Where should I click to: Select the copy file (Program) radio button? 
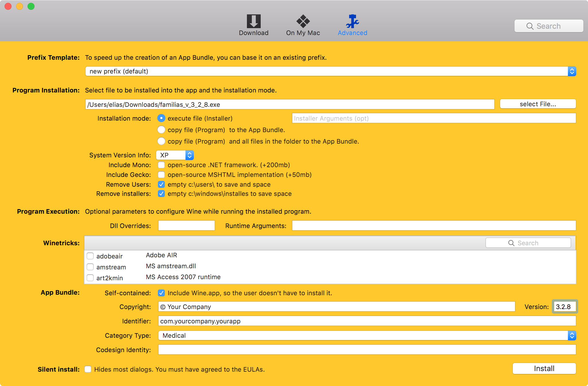point(161,130)
